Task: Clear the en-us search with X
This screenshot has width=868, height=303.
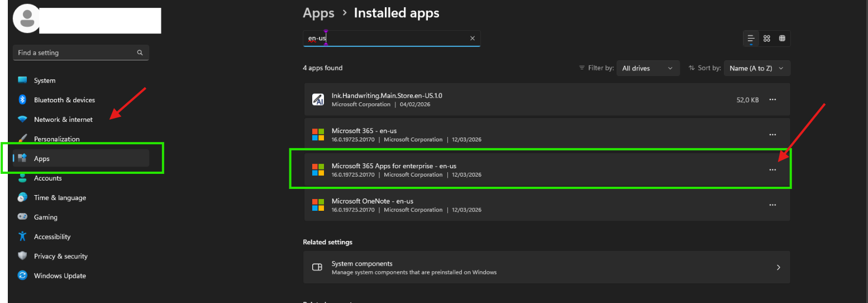Action: [x=473, y=38]
